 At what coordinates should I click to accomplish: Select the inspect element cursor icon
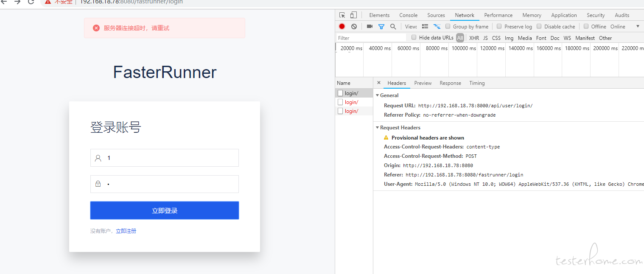point(342,15)
